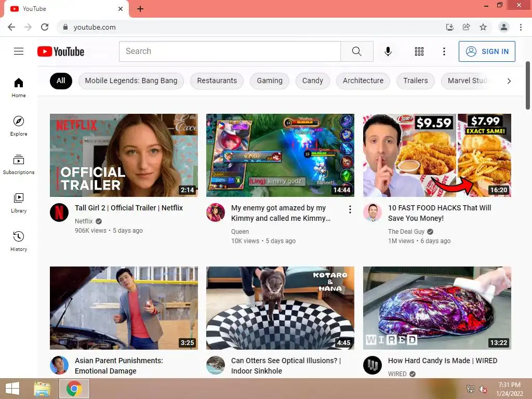Click the Netflix channel name
Screen dimensions: 532x399
click(x=84, y=221)
